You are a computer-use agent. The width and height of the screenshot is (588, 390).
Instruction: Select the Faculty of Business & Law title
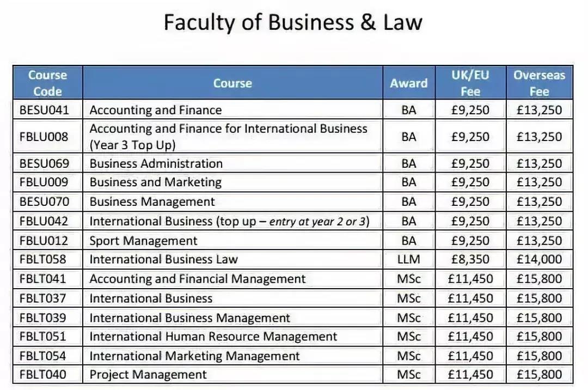(x=293, y=23)
